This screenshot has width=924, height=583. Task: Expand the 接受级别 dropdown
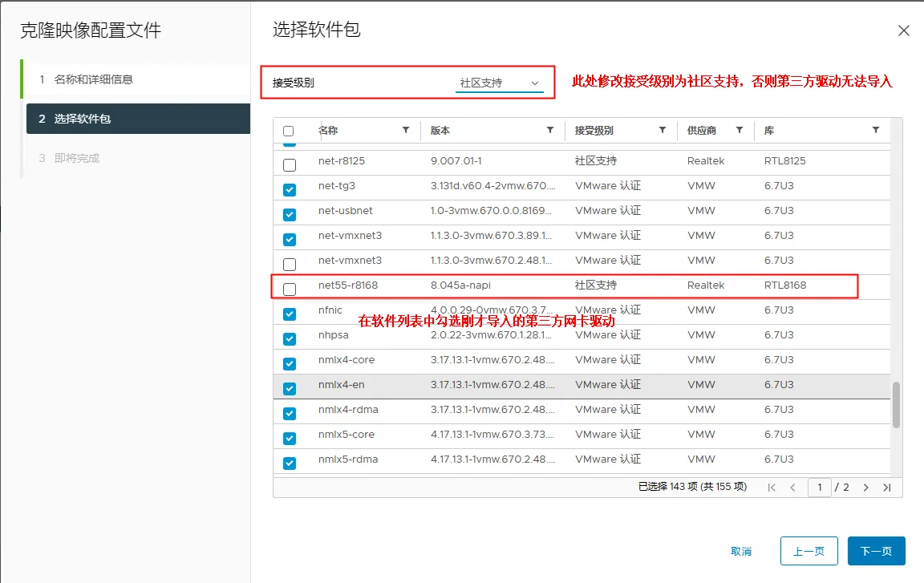coord(499,83)
